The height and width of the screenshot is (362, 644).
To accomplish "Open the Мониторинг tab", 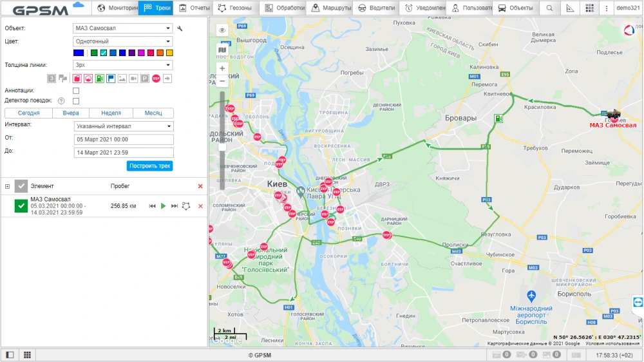I will point(117,8).
